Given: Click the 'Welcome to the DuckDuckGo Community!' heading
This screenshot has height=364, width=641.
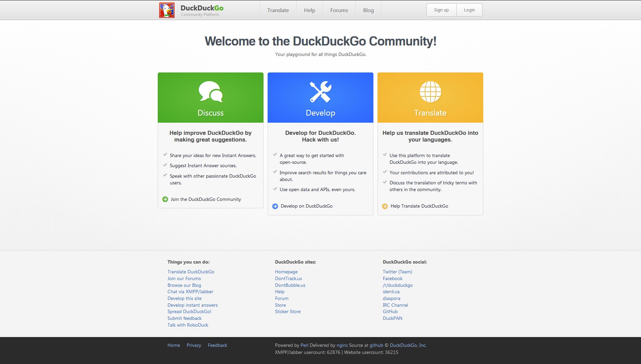Looking at the screenshot, I should pos(320,41).
